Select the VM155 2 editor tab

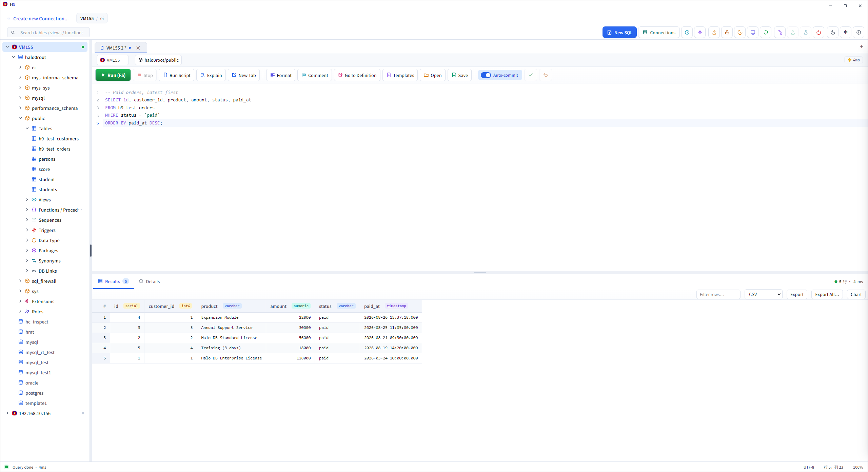coord(116,48)
